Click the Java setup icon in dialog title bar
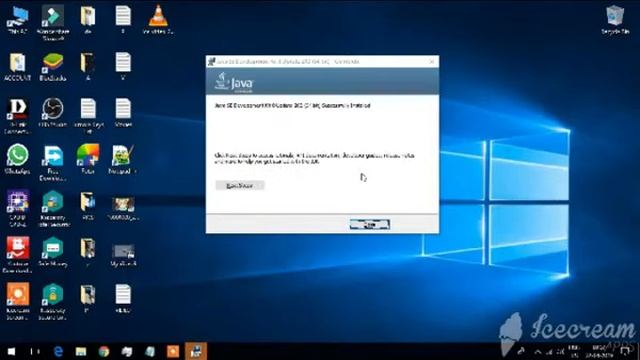This screenshot has height=360, width=640. pyautogui.click(x=211, y=62)
